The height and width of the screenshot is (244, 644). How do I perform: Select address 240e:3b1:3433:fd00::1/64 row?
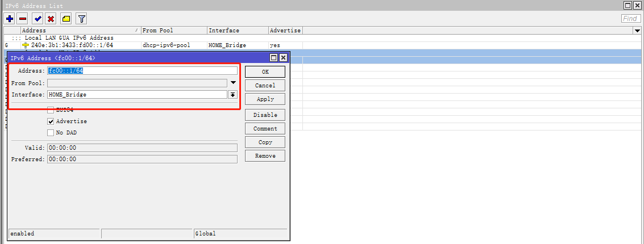point(323,45)
